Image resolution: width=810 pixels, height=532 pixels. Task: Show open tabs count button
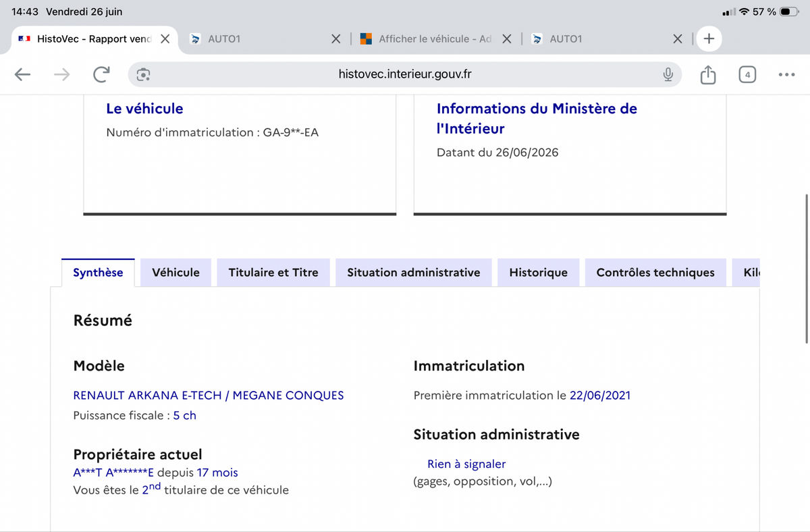747,74
